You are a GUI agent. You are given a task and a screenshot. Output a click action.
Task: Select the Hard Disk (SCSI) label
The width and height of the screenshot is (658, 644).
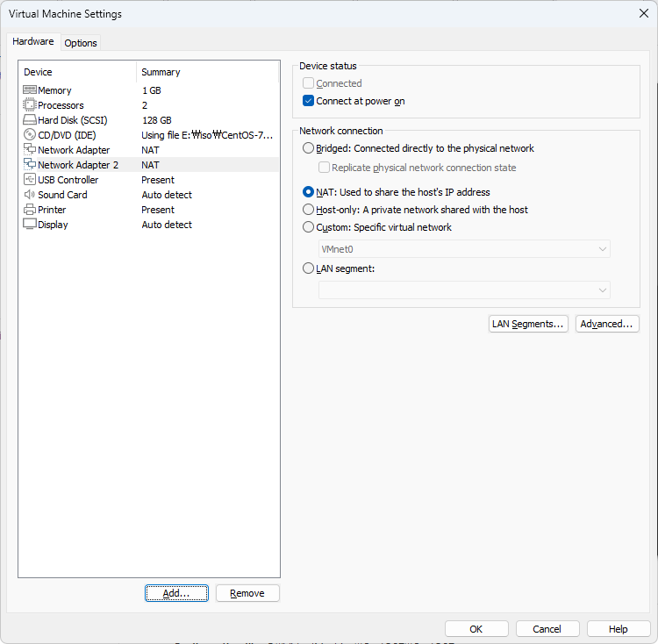(x=73, y=120)
